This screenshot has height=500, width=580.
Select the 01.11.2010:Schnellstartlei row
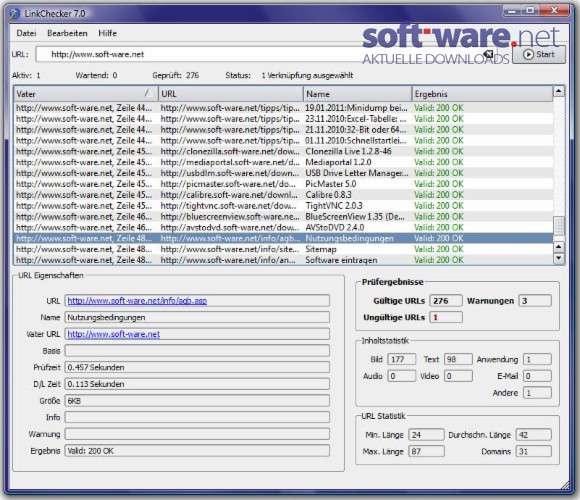coord(284,141)
